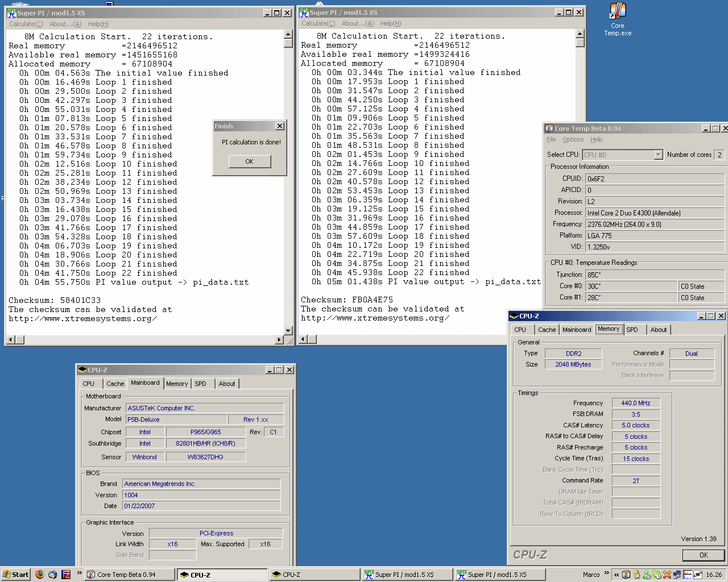Image resolution: width=728 pixels, height=582 pixels.
Task: Click the Processor field Intel Core 2 Duo E4300
Action: point(655,213)
